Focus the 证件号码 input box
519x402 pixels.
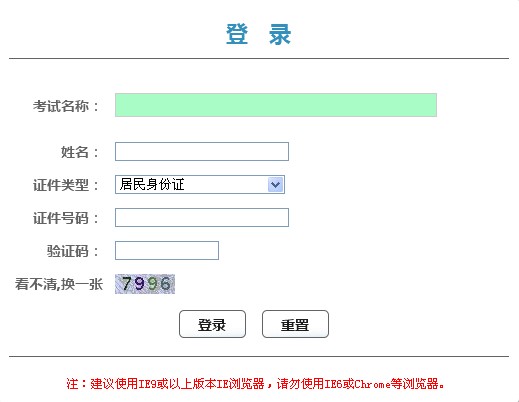[202, 217]
